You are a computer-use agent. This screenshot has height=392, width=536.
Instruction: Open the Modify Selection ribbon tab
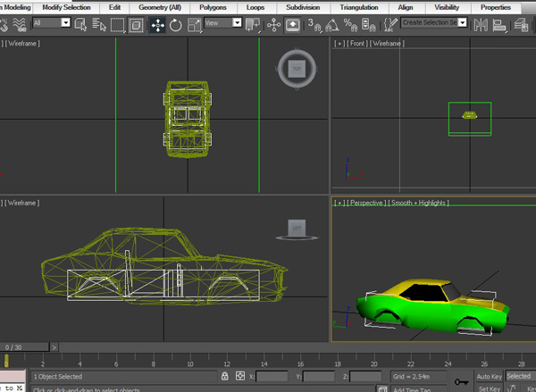(x=67, y=6)
